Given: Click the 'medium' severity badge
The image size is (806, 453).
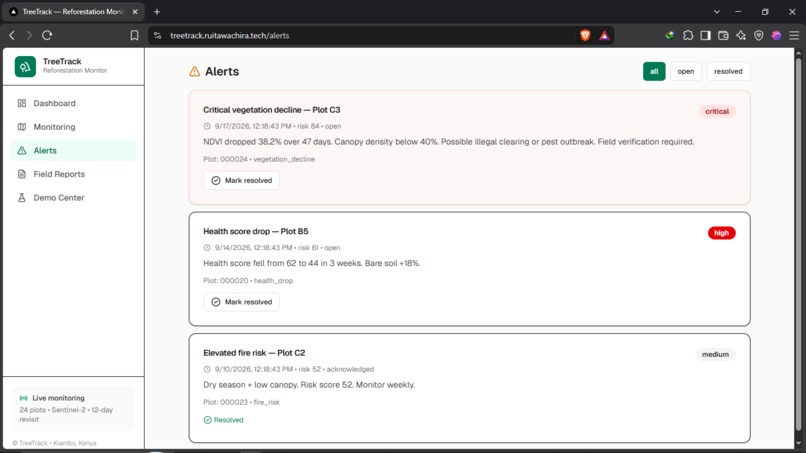Looking at the screenshot, I should point(716,354).
